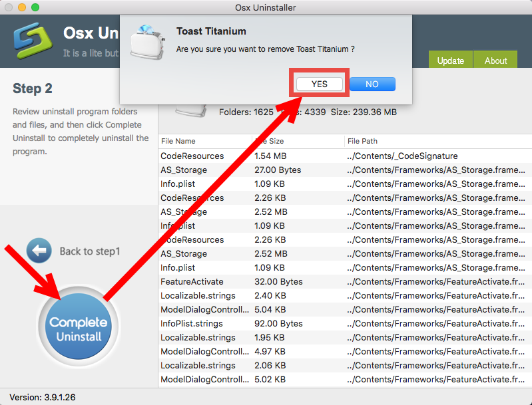Click the 32.00 Bytes size cell
The image size is (532, 405).
(278, 281)
